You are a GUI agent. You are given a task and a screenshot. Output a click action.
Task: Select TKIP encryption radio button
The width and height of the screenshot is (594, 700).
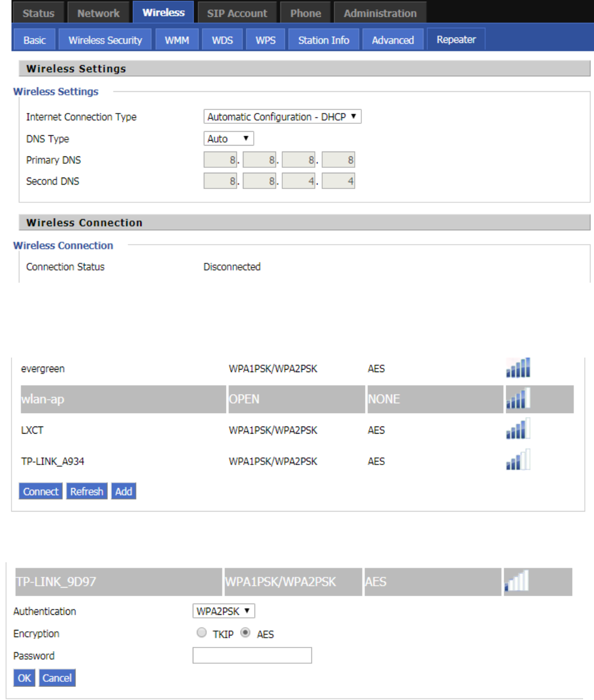pos(202,634)
